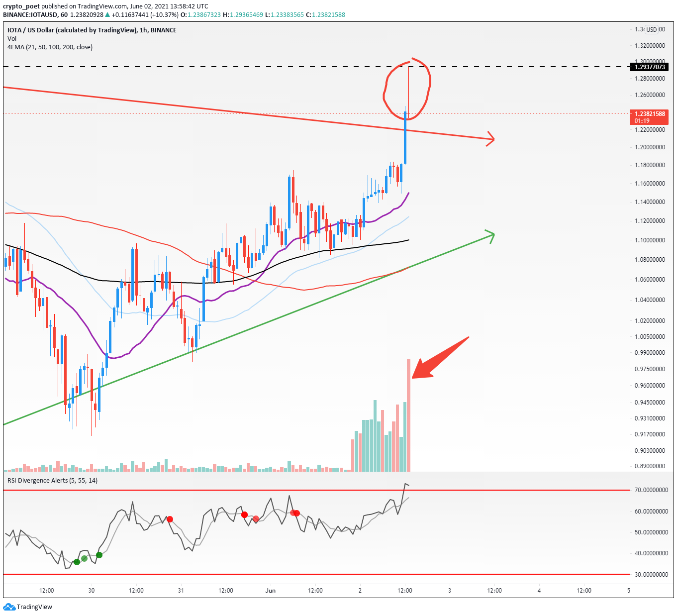This screenshot has height=616, width=677.
Task: Click the USD currency label on price axis
Action: click(x=651, y=30)
